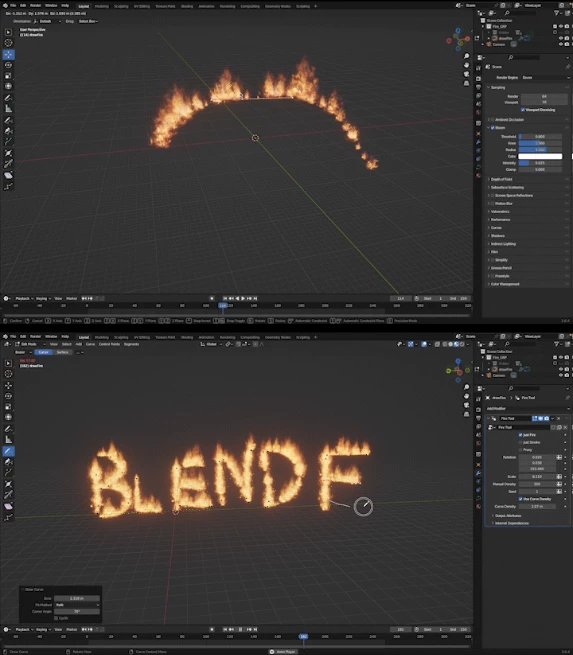Click navigation gizmo in top viewport

[458, 40]
